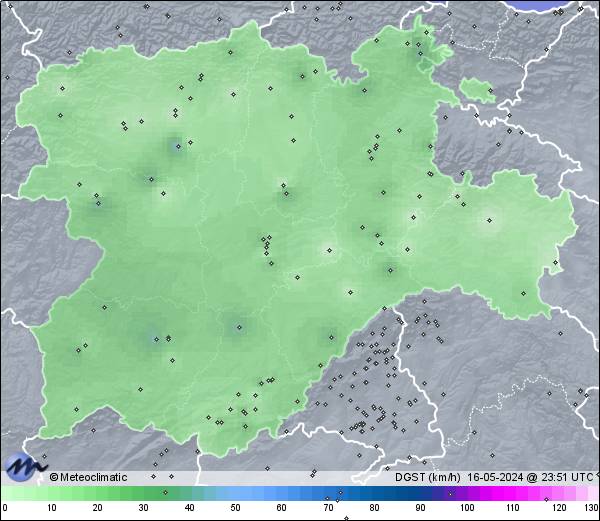Image resolution: width=600 pixels, height=521 pixels.
Task: Click the 110 label on the scale
Action: click(x=513, y=508)
